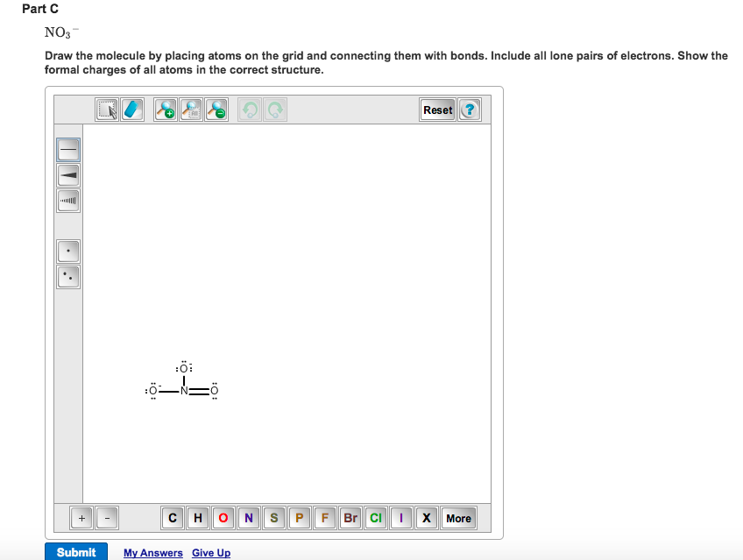
Task: Select the solid wedge bond tool
Action: coord(68,174)
